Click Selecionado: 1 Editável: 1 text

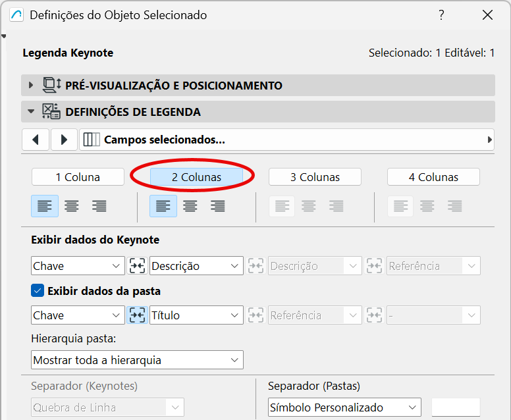[431, 53]
